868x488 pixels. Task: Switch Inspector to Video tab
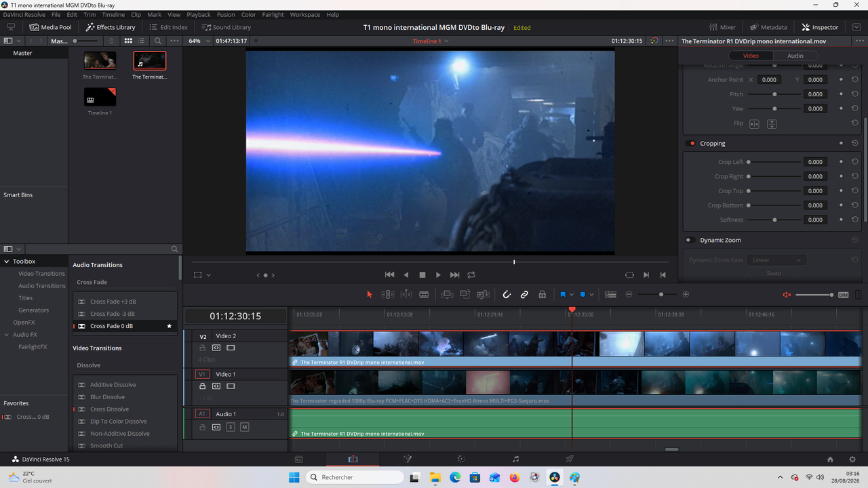point(751,56)
